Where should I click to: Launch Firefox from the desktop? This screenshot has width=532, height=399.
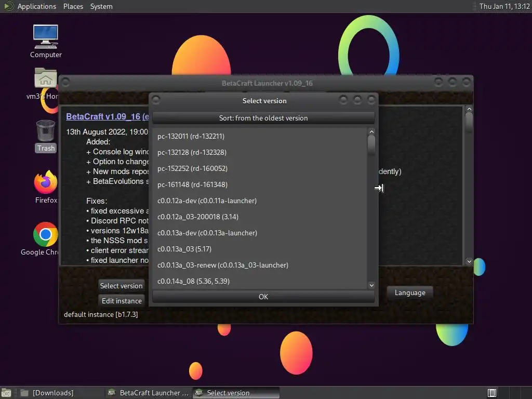tap(46, 187)
